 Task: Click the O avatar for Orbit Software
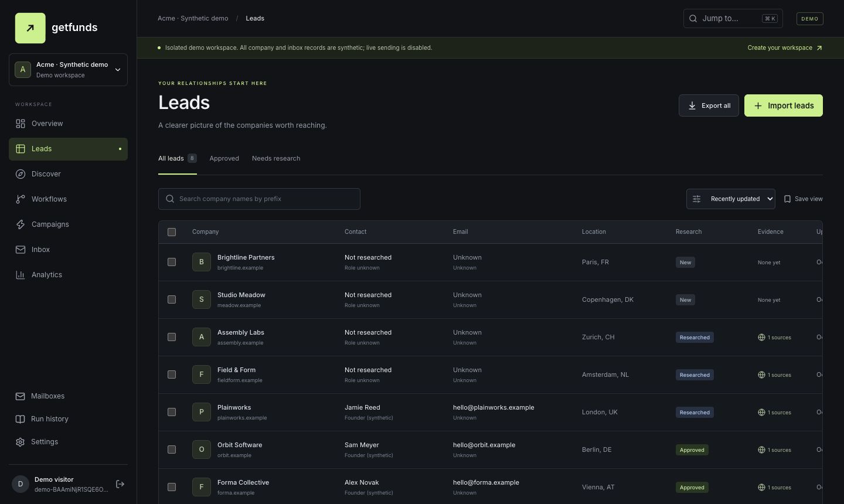click(202, 449)
